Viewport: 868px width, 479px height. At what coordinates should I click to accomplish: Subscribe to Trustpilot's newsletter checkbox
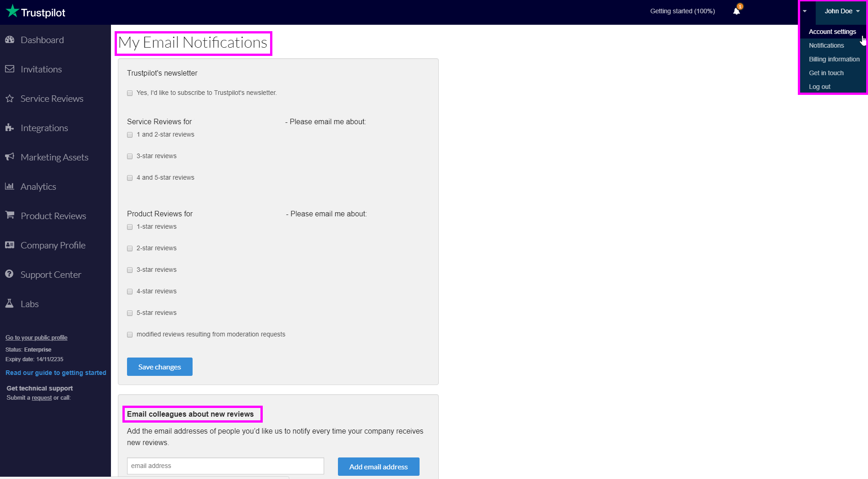(130, 93)
